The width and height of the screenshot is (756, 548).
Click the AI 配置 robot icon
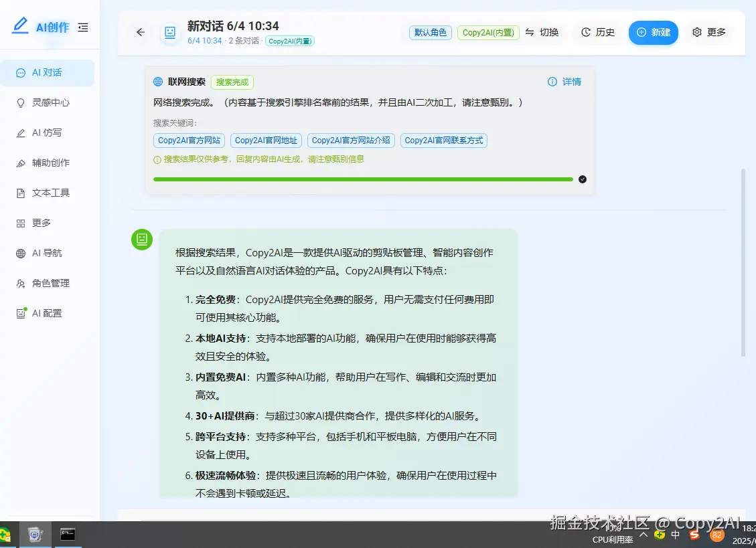click(21, 313)
